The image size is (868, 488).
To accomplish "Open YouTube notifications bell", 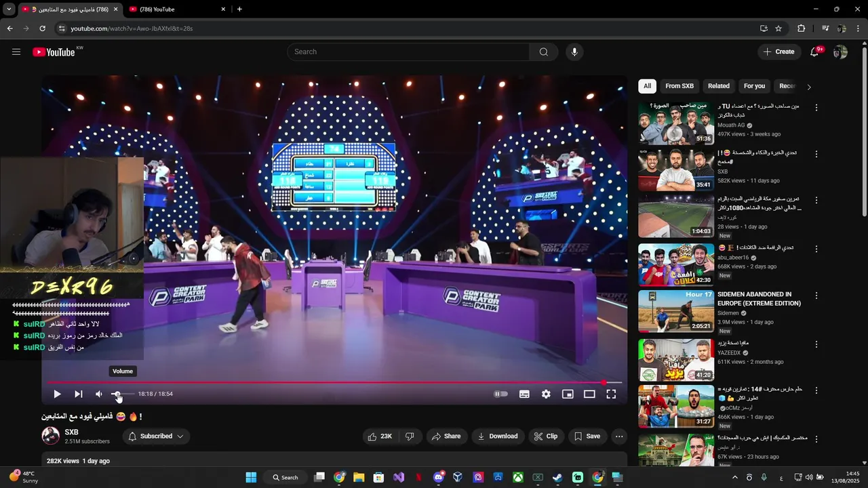I will (x=814, y=52).
